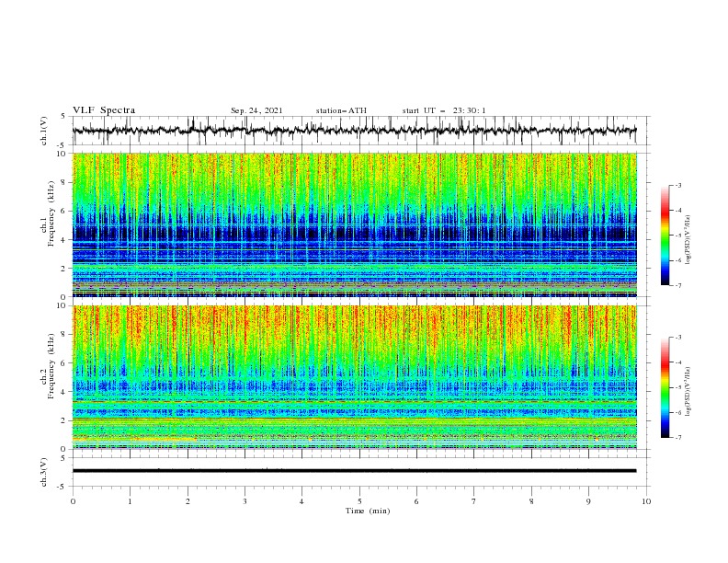Viewport: 728px width, 563px height.
Task: Click the ch.1(V) axis label
Action: 44,131
